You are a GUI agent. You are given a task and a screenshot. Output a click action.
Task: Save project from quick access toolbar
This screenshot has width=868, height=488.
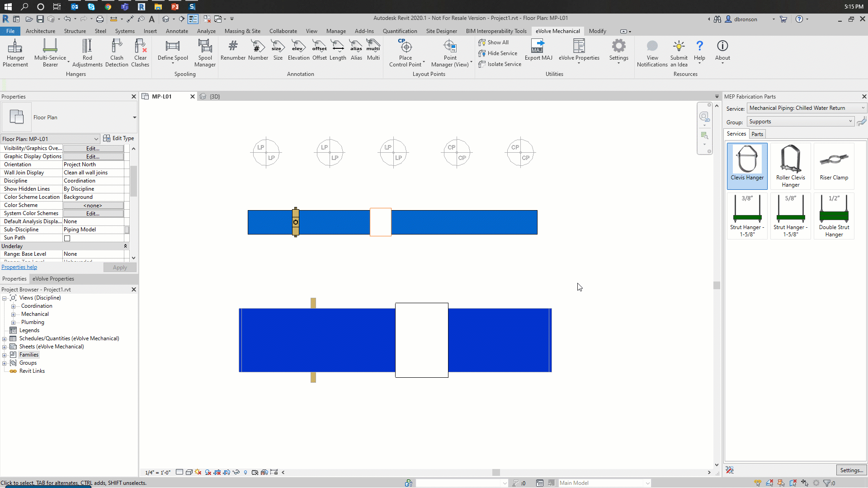pos(40,19)
